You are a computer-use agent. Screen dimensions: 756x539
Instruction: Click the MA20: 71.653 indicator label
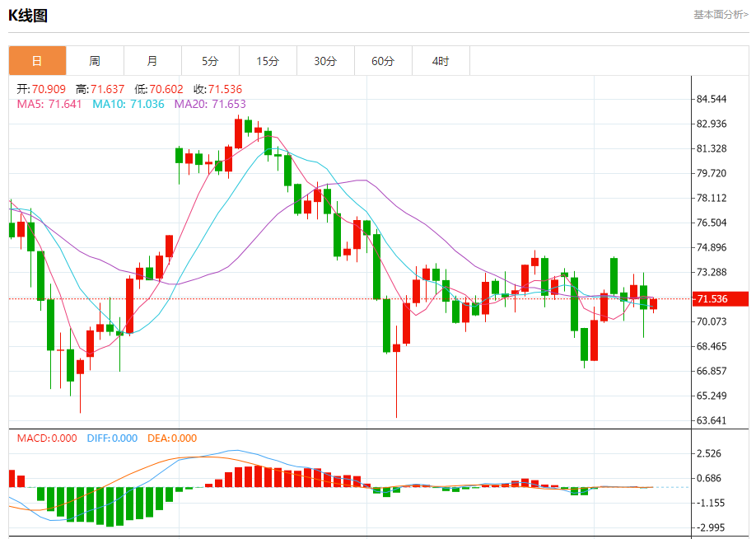210,104
